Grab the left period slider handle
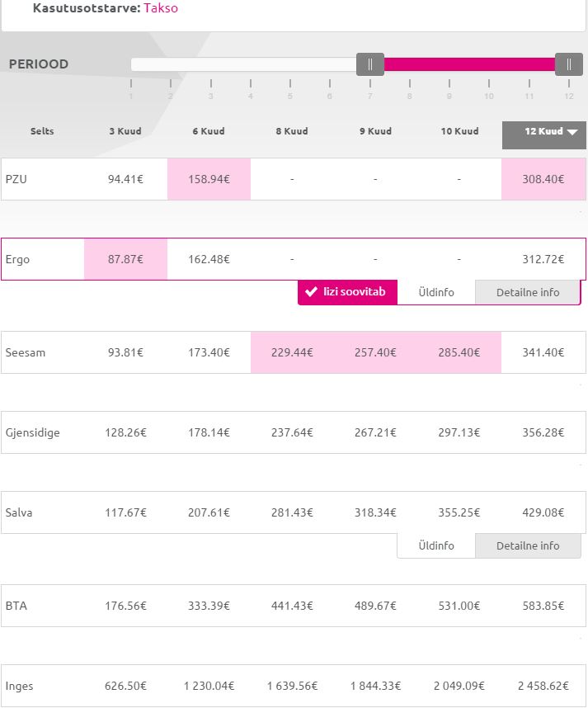 (x=370, y=64)
